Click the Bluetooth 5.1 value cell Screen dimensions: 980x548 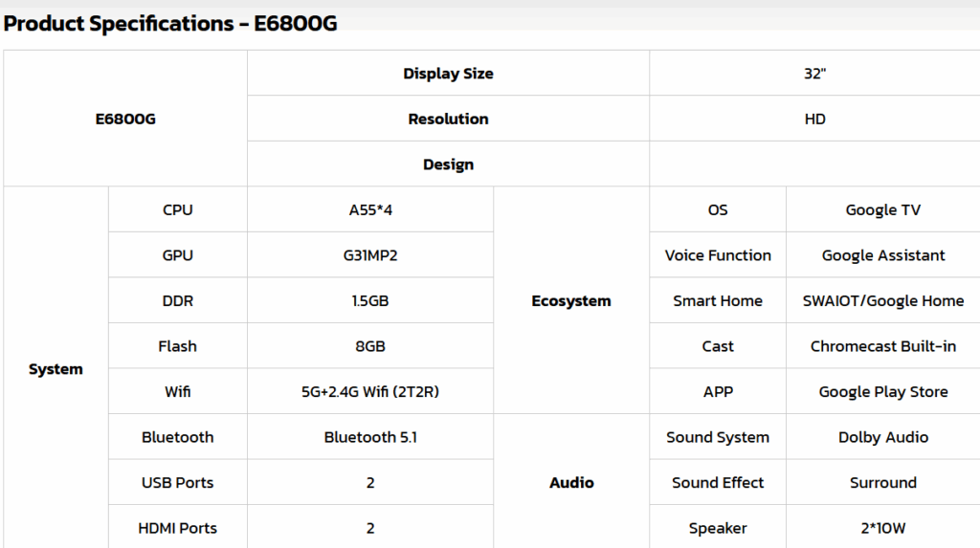[x=370, y=437]
